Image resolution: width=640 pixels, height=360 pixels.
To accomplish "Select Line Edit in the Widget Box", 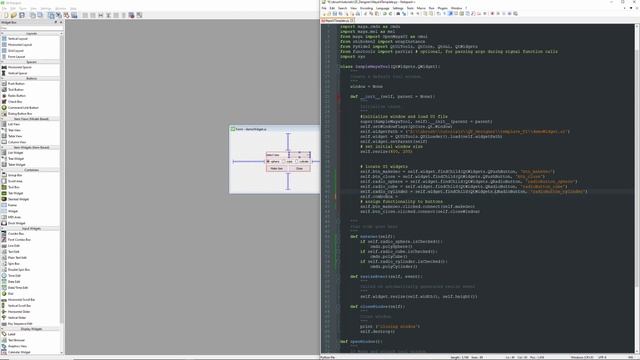I will coord(11,246).
